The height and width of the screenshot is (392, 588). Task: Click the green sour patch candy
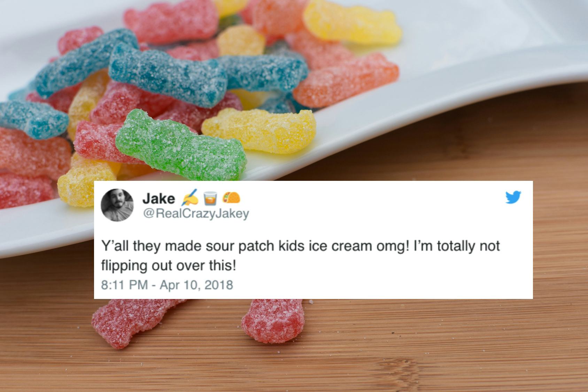point(180,146)
